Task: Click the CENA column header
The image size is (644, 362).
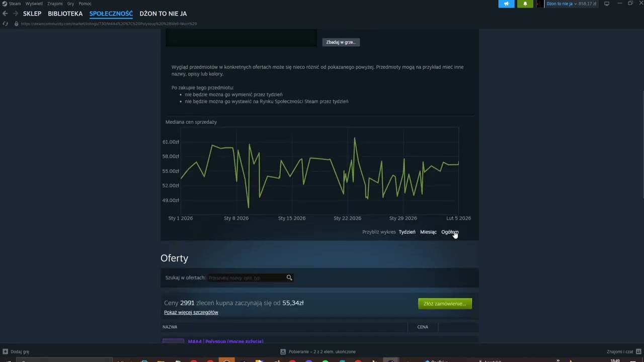Action: coord(423,327)
